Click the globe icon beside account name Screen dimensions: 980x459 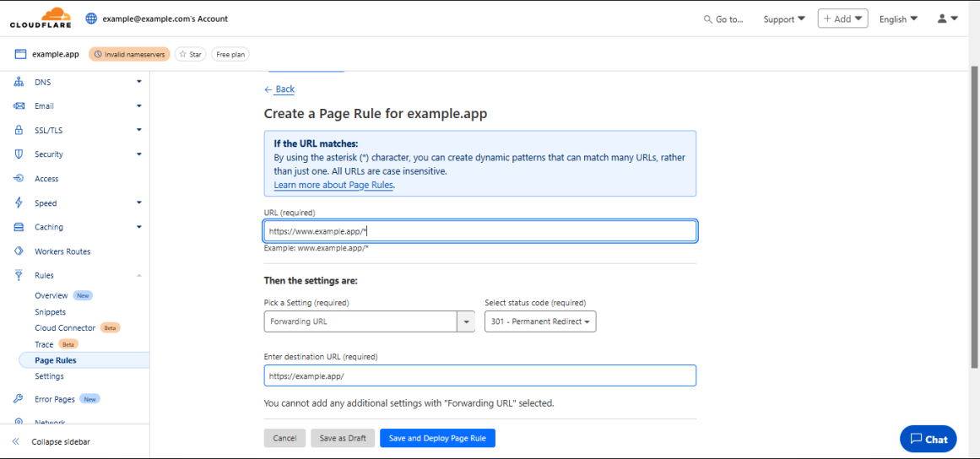(91, 19)
